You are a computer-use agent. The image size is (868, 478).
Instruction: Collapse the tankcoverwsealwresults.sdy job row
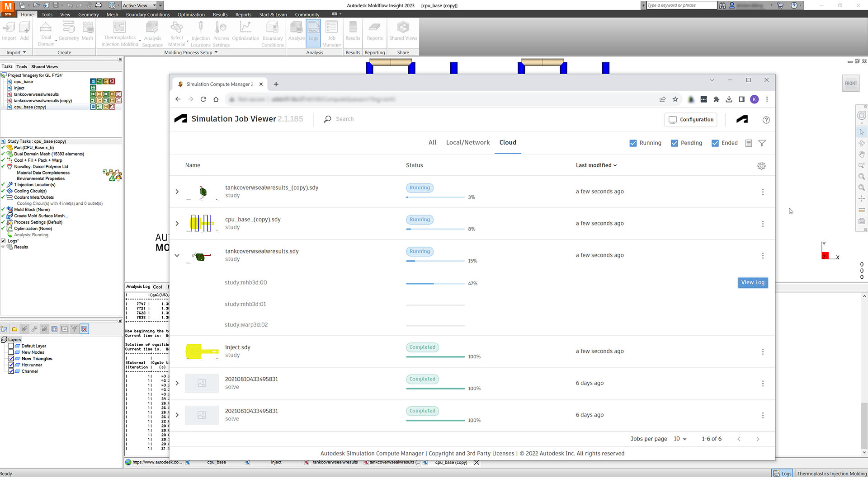[x=177, y=256]
